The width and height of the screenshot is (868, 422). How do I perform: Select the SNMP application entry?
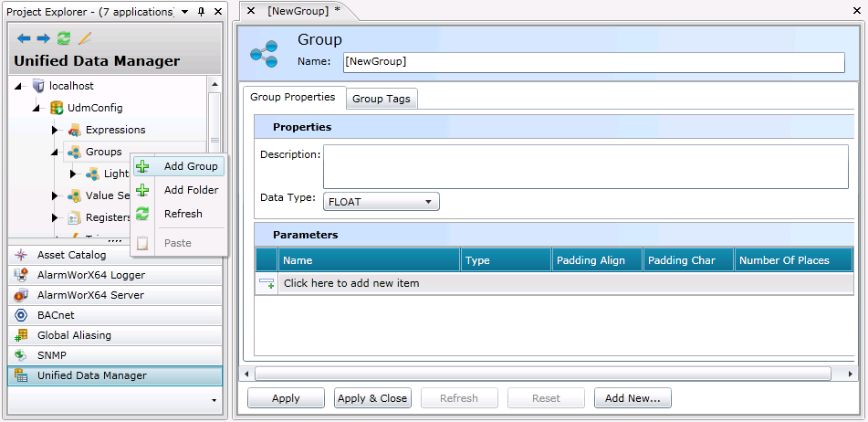pyautogui.click(x=51, y=355)
